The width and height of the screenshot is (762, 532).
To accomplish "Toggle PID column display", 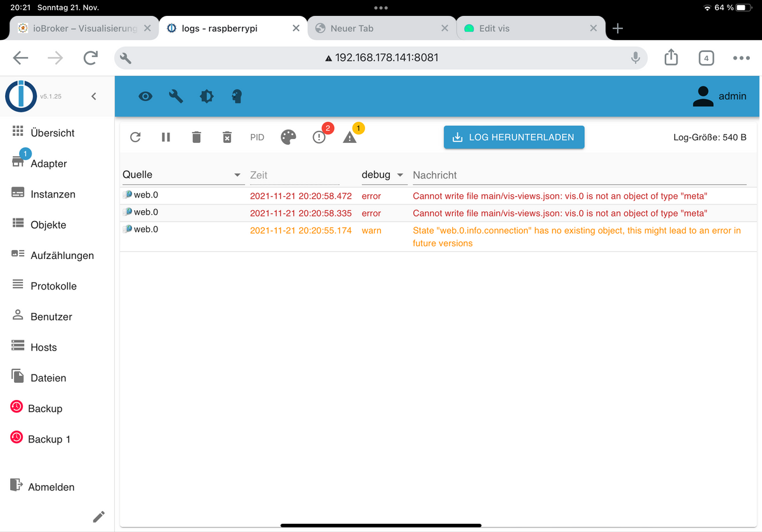I will [257, 137].
